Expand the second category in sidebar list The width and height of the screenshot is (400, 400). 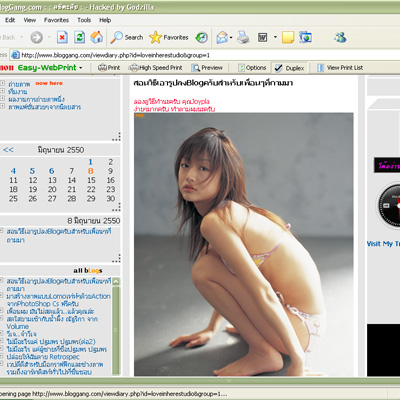tap(2, 91)
